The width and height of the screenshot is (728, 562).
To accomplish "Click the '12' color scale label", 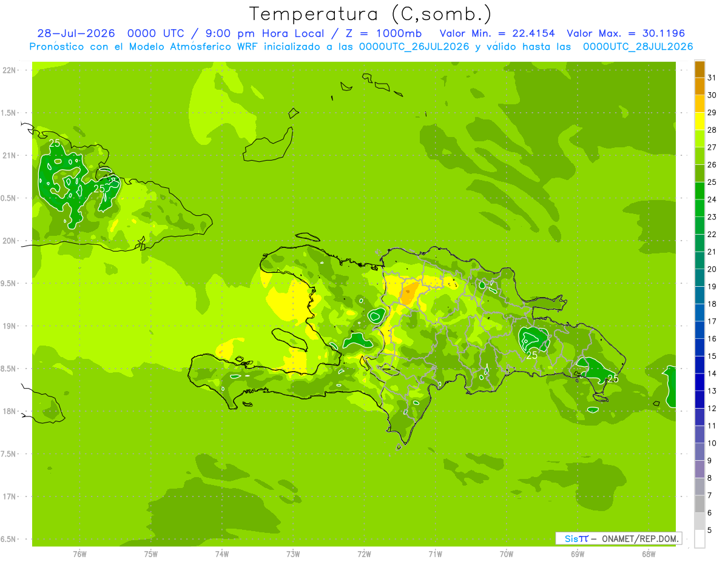I will tap(712, 409).
